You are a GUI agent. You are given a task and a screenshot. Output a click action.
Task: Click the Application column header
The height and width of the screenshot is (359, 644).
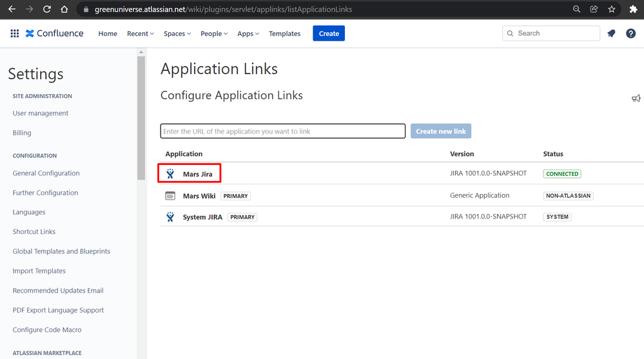tap(184, 153)
